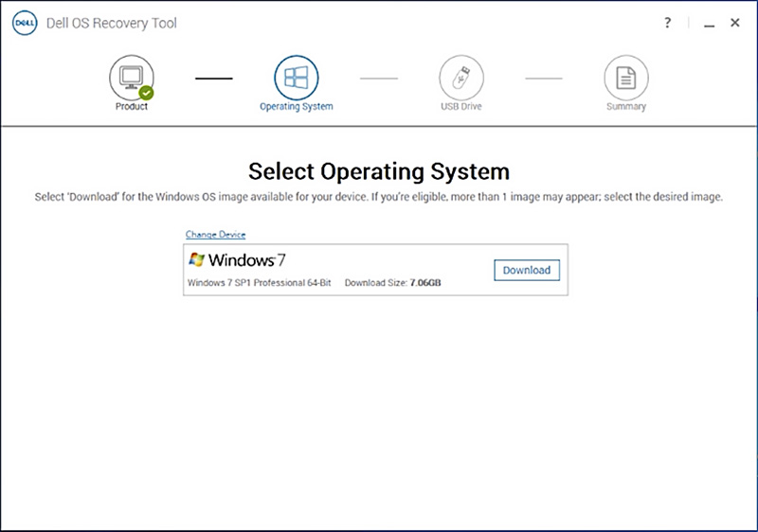The image size is (758, 532).
Task: Click the Windows 7 flag logo
Action: [x=197, y=259]
